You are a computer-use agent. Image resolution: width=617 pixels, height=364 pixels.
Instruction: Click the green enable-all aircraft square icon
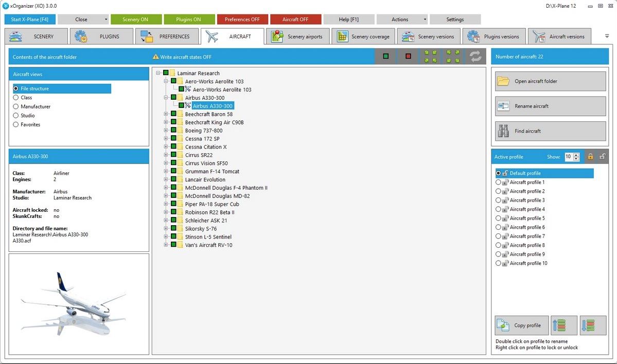point(385,56)
